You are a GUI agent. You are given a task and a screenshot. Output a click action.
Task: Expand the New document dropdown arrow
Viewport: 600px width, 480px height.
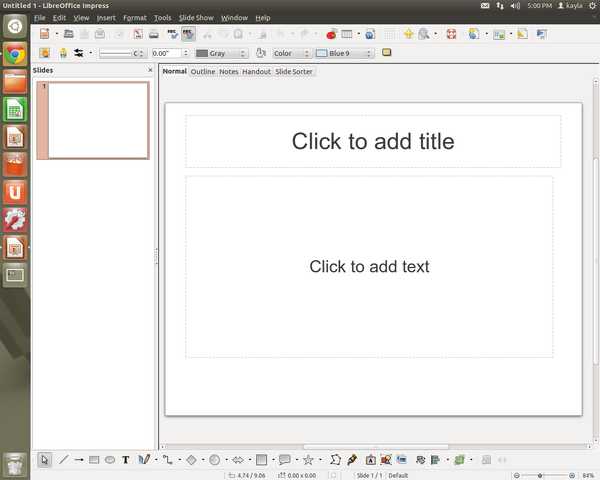(57, 34)
